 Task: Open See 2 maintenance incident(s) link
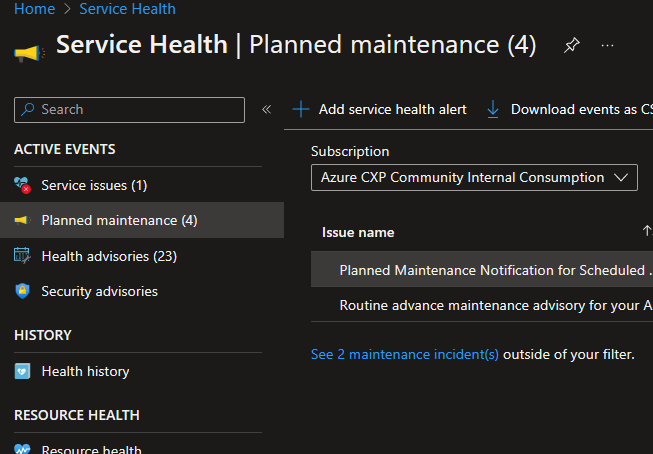point(404,354)
